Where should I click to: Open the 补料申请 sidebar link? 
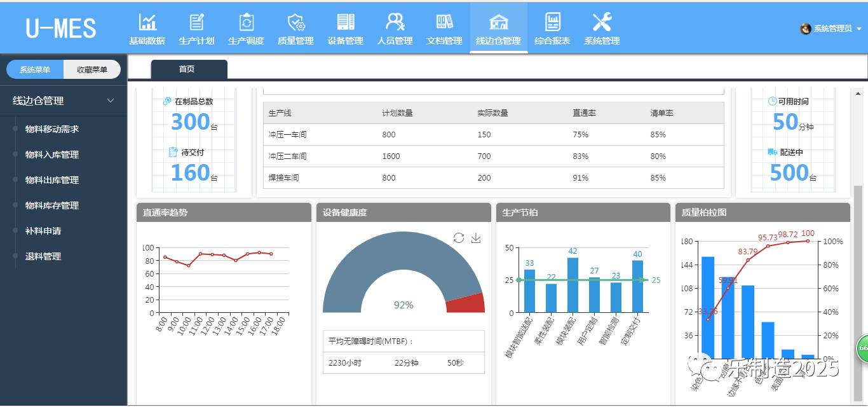pos(43,231)
